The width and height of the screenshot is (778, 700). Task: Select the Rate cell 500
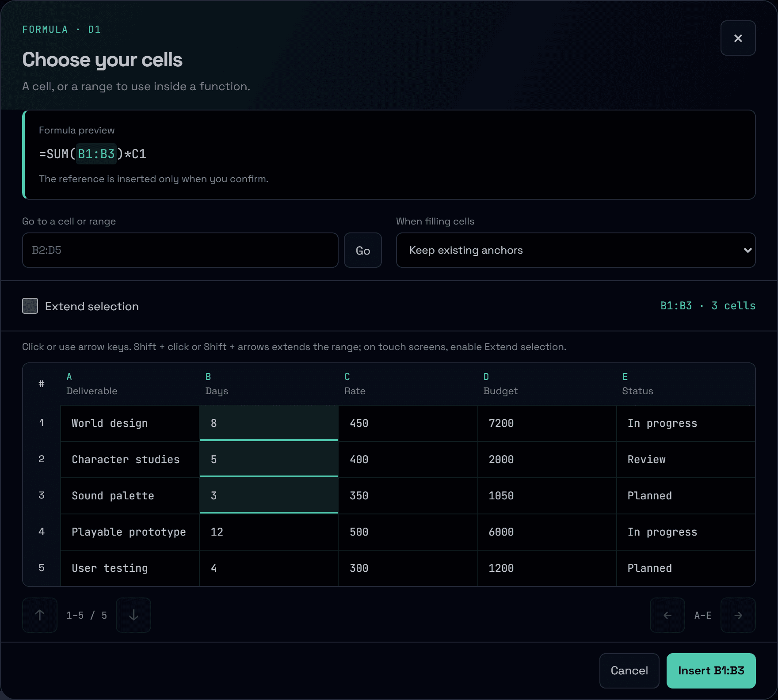coord(408,532)
